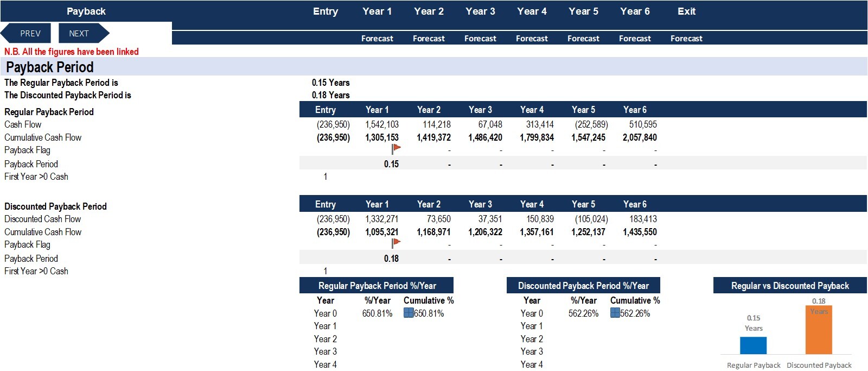Select the Entry column header at top
Viewport: 868px width, 371px height.
pyautogui.click(x=325, y=11)
